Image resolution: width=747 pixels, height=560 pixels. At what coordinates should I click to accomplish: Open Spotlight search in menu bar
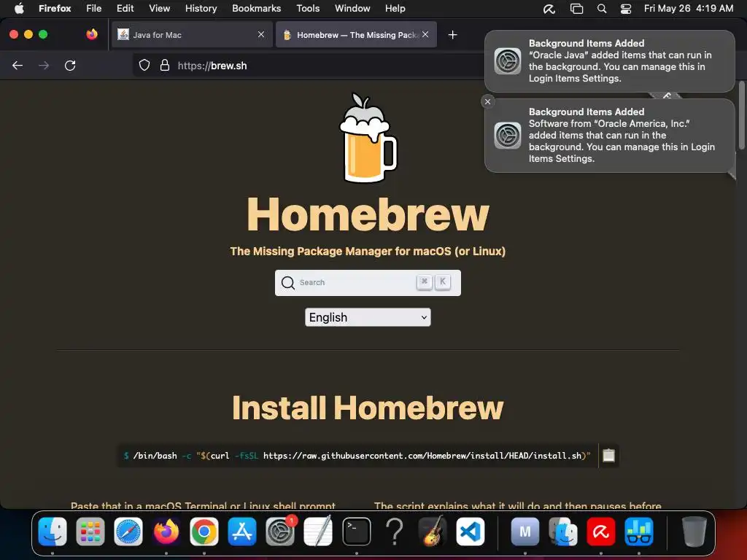pyautogui.click(x=602, y=9)
